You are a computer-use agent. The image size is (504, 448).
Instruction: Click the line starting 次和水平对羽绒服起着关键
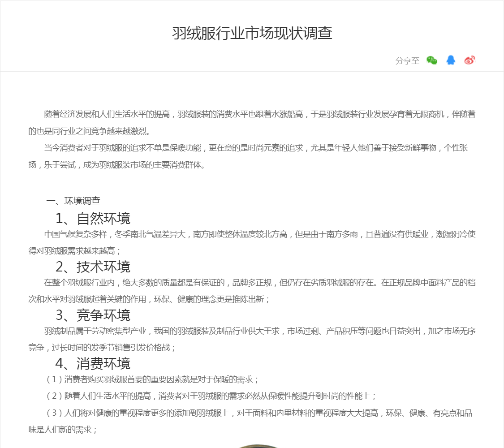click(149, 300)
